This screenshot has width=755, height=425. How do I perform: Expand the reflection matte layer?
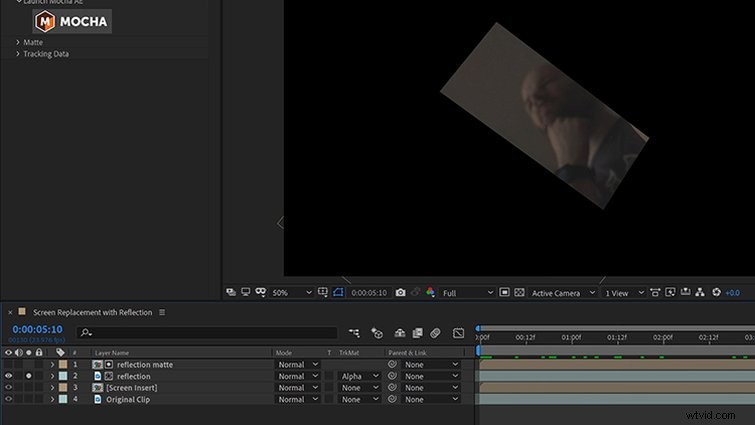click(52, 364)
